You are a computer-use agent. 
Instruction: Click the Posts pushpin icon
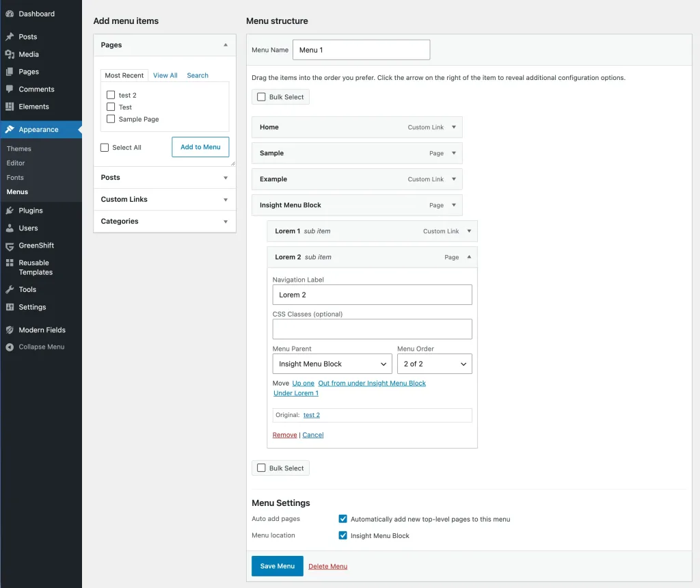click(x=10, y=37)
